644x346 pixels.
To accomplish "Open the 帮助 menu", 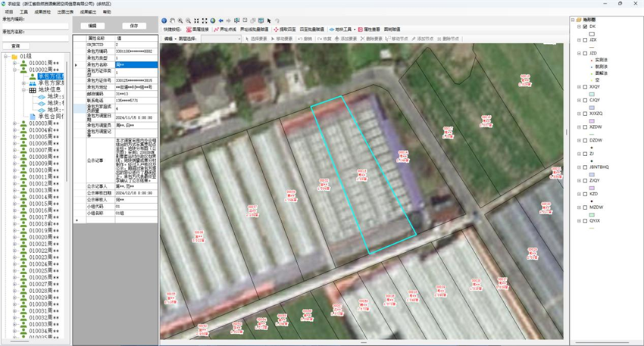I will click(107, 12).
